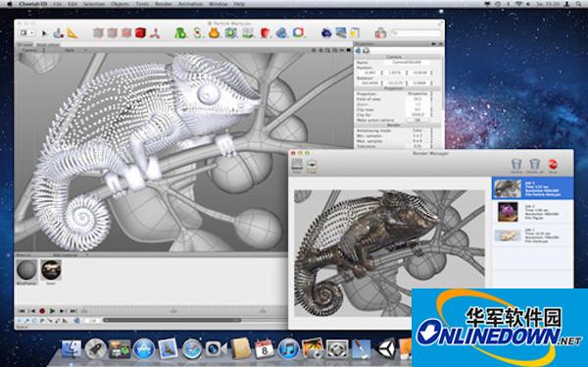Screen dimensions: 588x367
Task: Switch to the 3D view tab
Action: click(24, 45)
